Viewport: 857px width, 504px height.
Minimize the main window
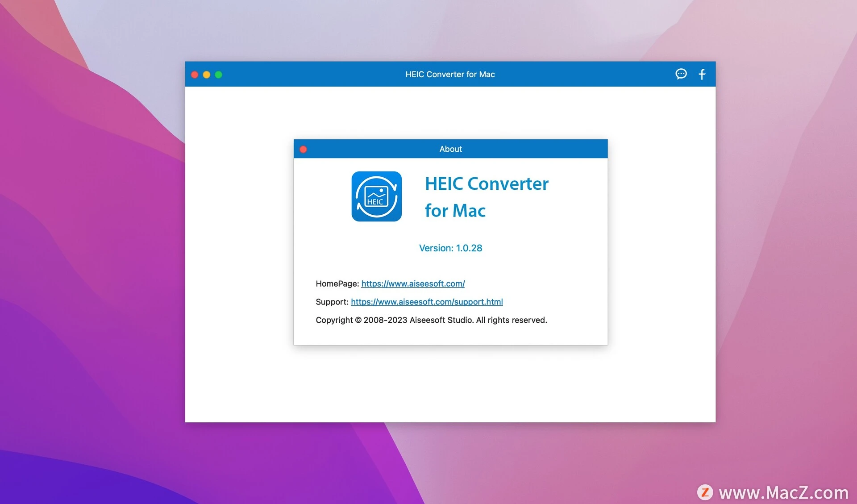point(206,75)
